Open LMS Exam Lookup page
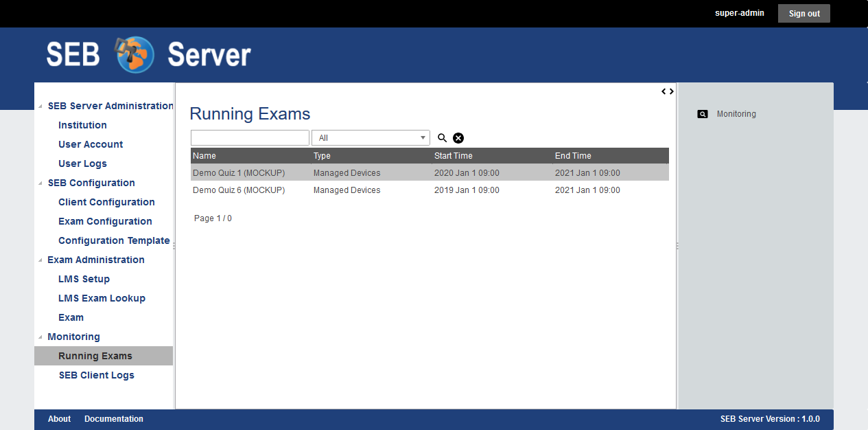This screenshot has width=868, height=430. point(102,298)
